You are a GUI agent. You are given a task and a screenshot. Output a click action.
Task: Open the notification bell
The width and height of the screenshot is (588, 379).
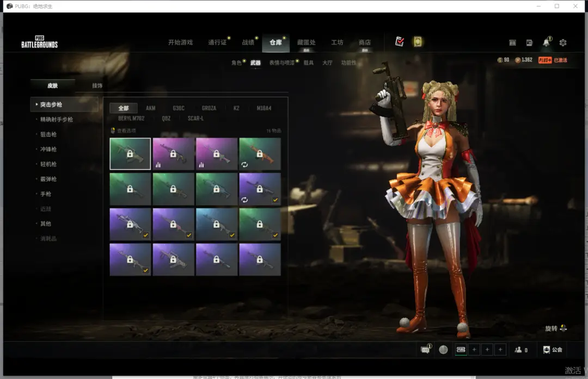pyautogui.click(x=547, y=42)
